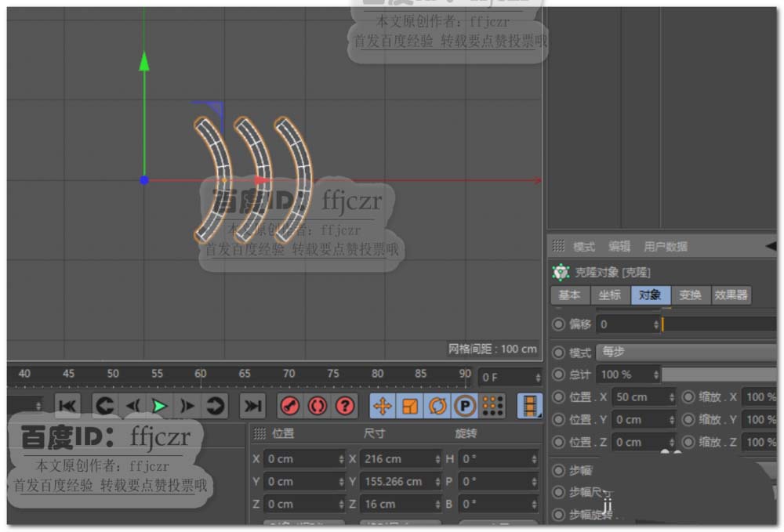The image size is (784, 532).
Task: Click frame 45 on the timeline ruler
Action: tap(68, 374)
